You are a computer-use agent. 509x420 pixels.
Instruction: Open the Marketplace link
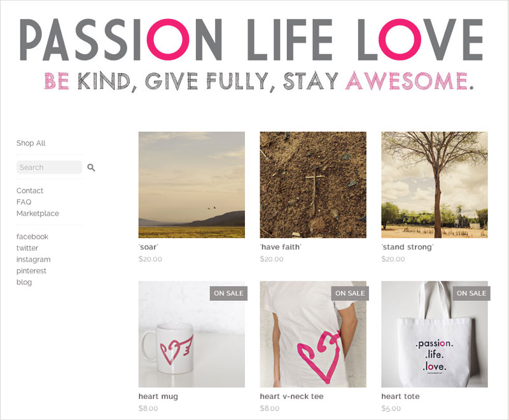(x=38, y=213)
